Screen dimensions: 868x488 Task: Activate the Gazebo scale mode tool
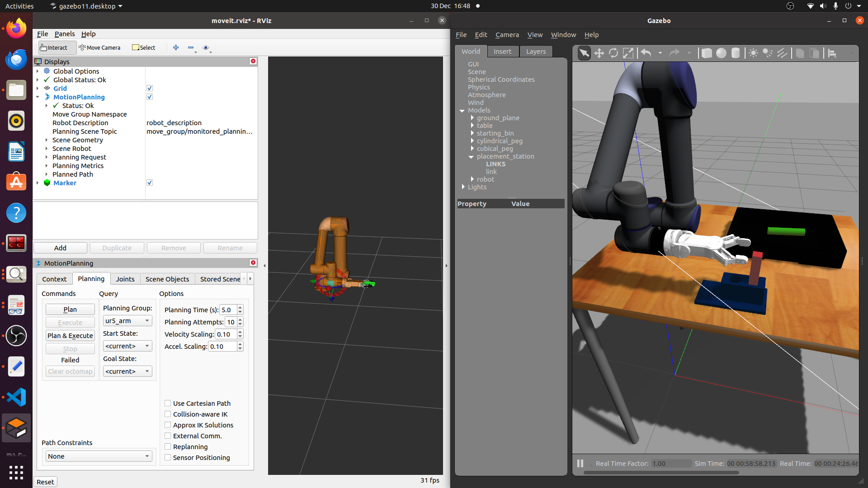click(x=628, y=53)
